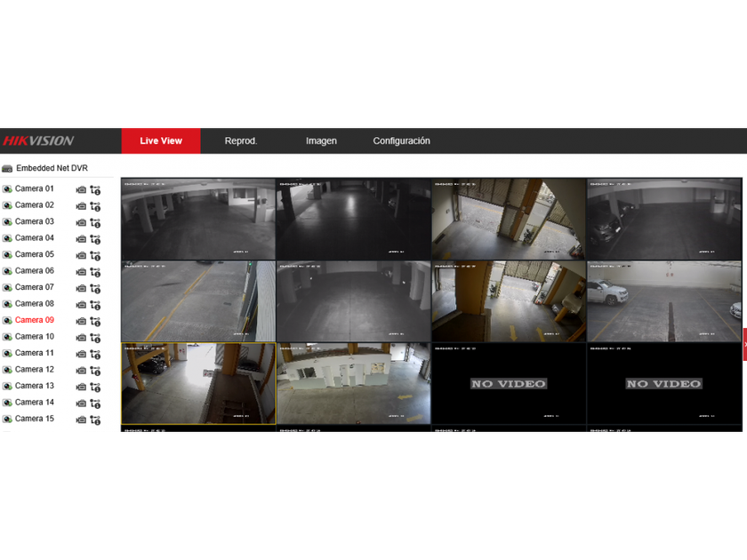The image size is (747, 560).
Task: Toggle live view via Camera 14 status icon
Action: pyautogui.click(x=7, y=403)
